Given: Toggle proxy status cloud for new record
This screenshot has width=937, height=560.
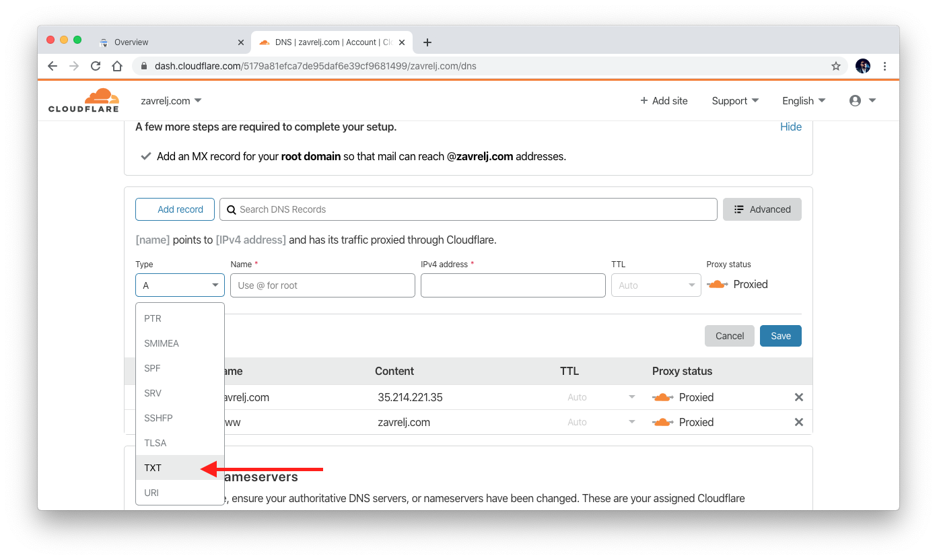Looking at the screenshot, I should tap(718, 285).
